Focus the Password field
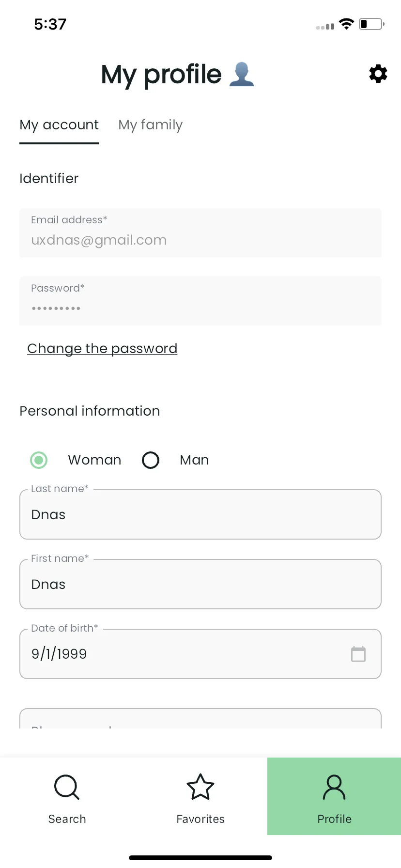Image resolution: width=401 pixels, height=868 pixels. tap(200, 301)
